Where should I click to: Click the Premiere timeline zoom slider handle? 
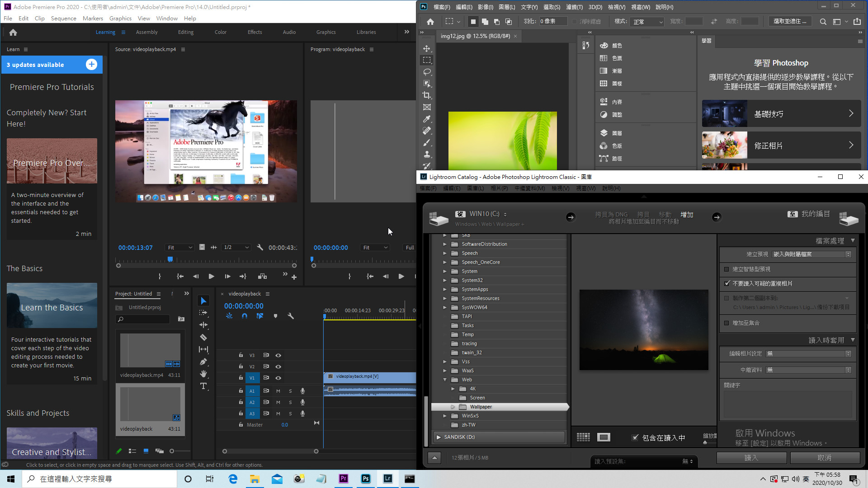(316, 451)
